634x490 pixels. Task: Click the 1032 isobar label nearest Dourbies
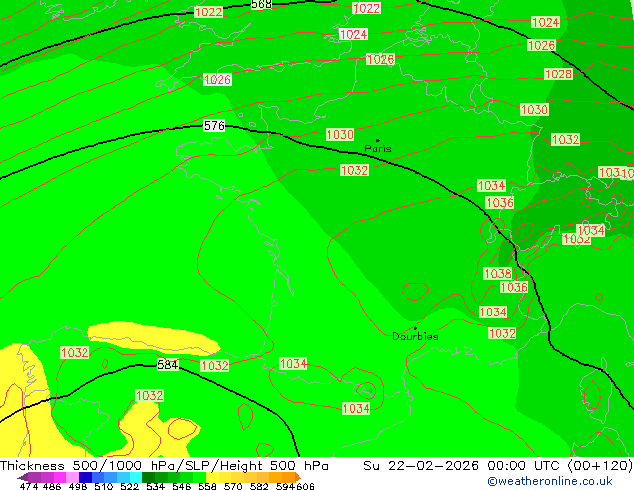click(502, 334)
